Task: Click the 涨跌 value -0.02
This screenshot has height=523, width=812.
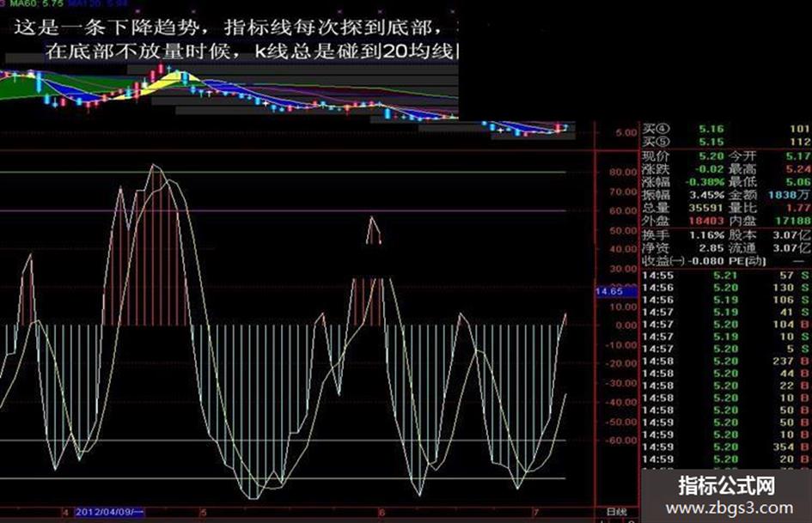Action: point(709,169)
